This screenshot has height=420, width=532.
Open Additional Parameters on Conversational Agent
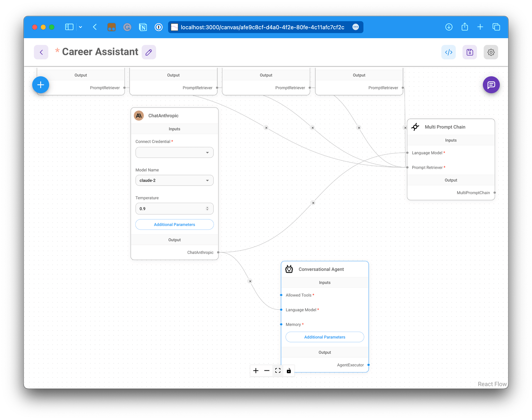coord(325,337)
